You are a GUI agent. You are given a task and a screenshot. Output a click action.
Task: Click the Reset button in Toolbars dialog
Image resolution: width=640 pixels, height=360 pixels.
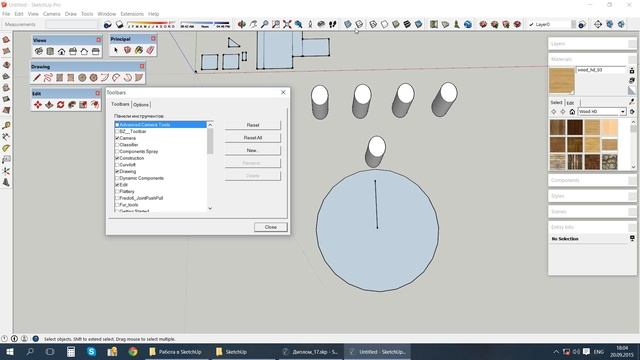coord(253,125)
